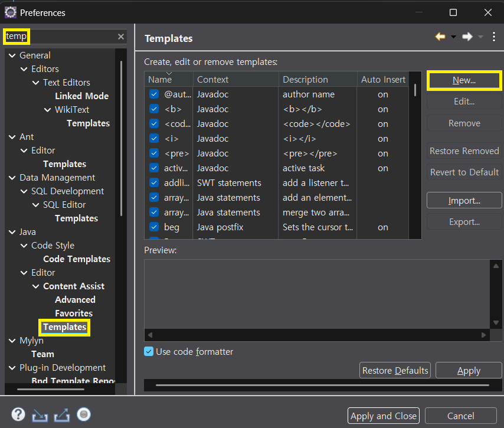The image size is (504, 428).
Task: Select Templates under Ant Editor
Action: 64,164
